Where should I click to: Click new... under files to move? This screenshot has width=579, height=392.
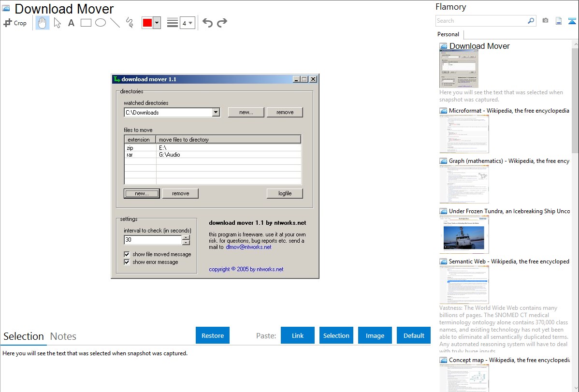tap(142, 193)
